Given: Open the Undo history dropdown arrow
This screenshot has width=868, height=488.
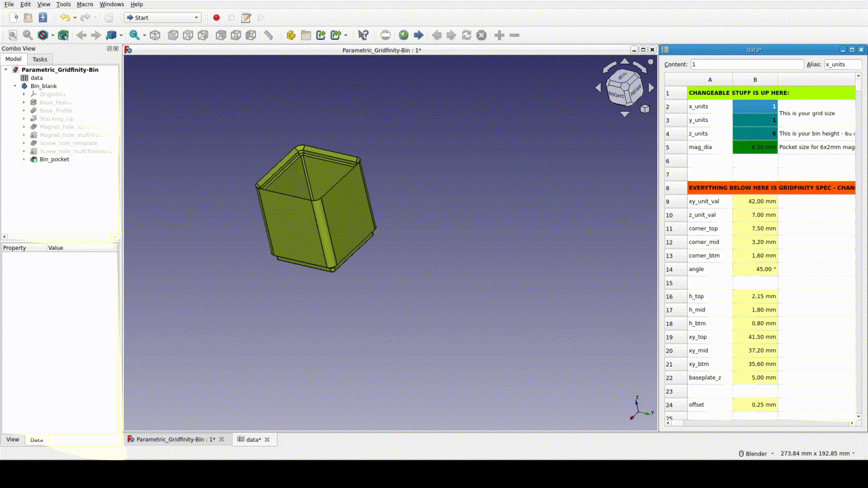Looking at the screenshot, I should pos(73,18).
